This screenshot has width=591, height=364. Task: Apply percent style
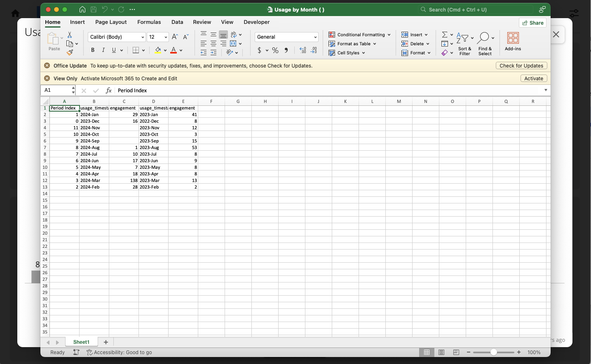tap(275, 50)
